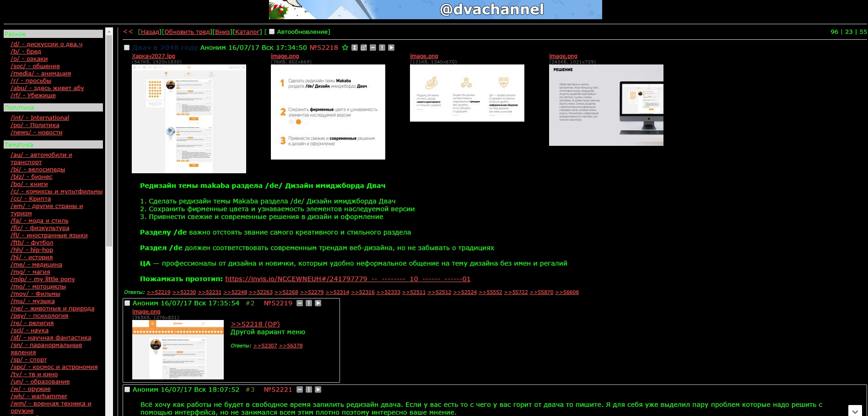
Task: Open image.png link labeled 76Кб, 802x669
Action: point(285,56)
